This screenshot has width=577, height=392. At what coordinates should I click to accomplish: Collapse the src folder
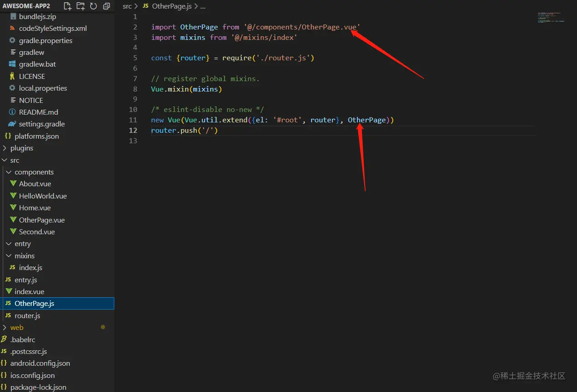pos(5,160)
